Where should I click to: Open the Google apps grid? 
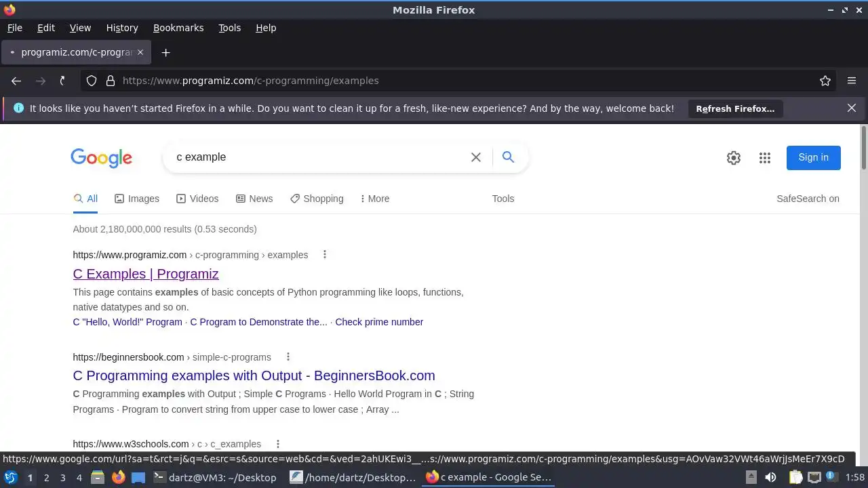(765, 158)
